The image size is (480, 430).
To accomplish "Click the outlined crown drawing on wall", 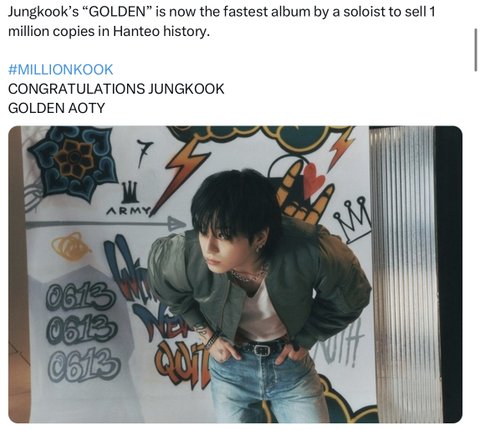I will click(x=353, y=219).
